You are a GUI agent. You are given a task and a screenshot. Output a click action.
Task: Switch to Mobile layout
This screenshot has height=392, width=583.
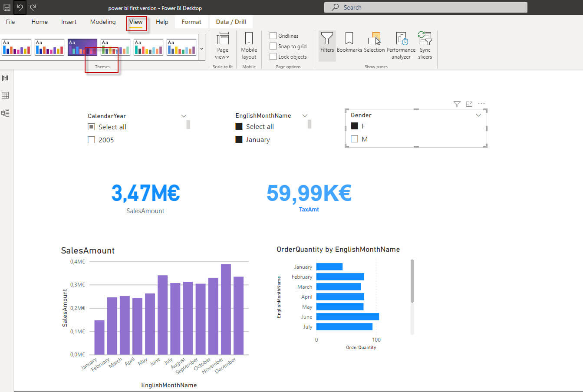249,46
